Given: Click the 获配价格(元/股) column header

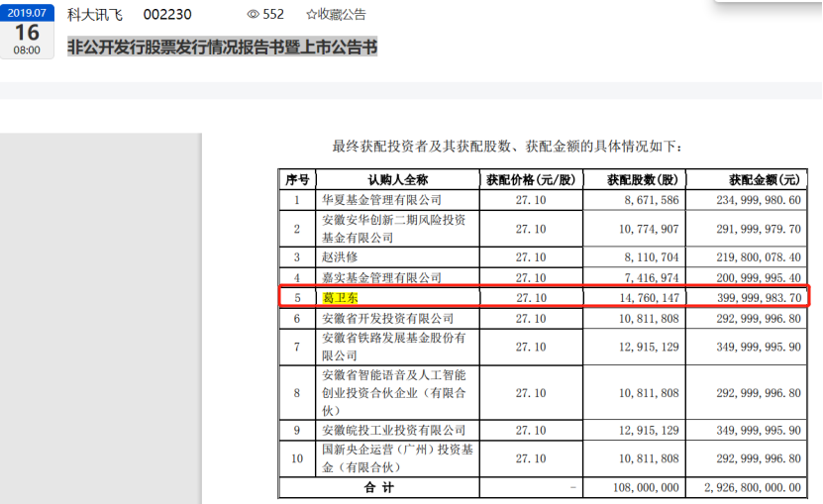Looking at the screenshot, I should coord(530,180).
